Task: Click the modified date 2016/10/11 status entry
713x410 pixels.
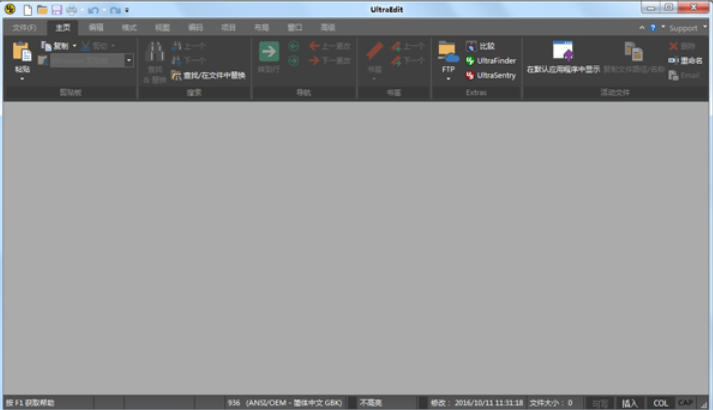Action: 477,403
